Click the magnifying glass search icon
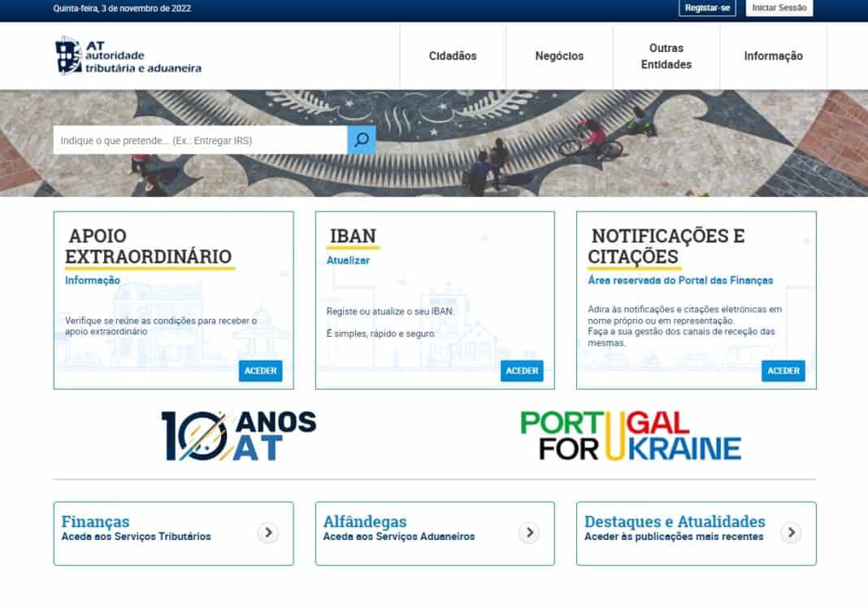The height and width of the screenshot is (610, 868). (x=362, y=140)
